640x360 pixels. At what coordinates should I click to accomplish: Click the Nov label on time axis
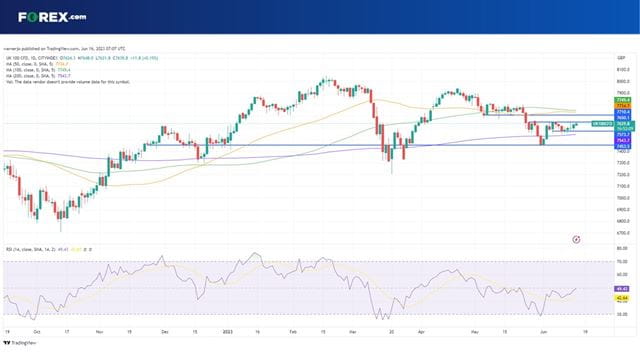coord(99,332)
